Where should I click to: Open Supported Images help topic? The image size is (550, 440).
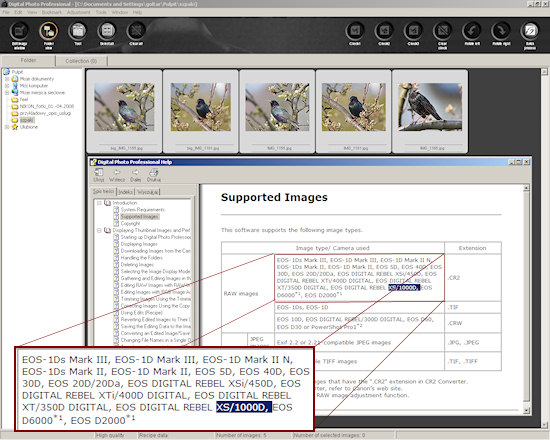140,217
